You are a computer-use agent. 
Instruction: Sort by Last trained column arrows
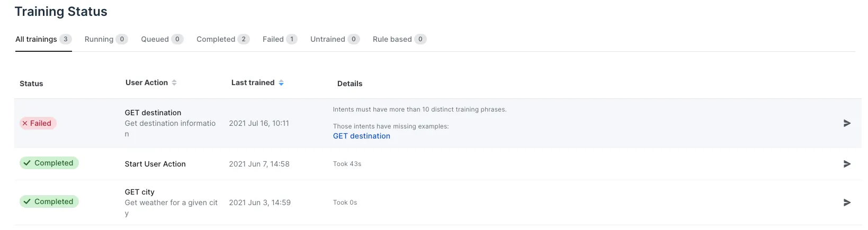[281, 82]
